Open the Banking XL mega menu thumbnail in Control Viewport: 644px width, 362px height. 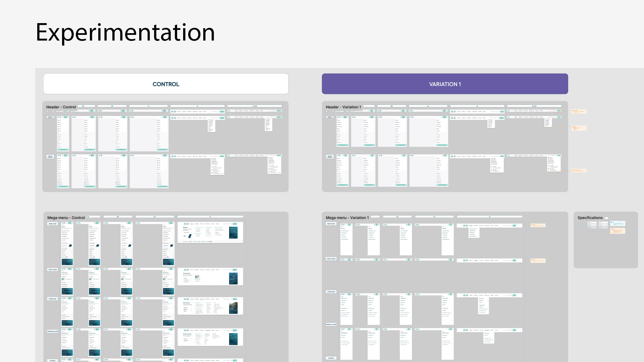[x=210, y=232]
